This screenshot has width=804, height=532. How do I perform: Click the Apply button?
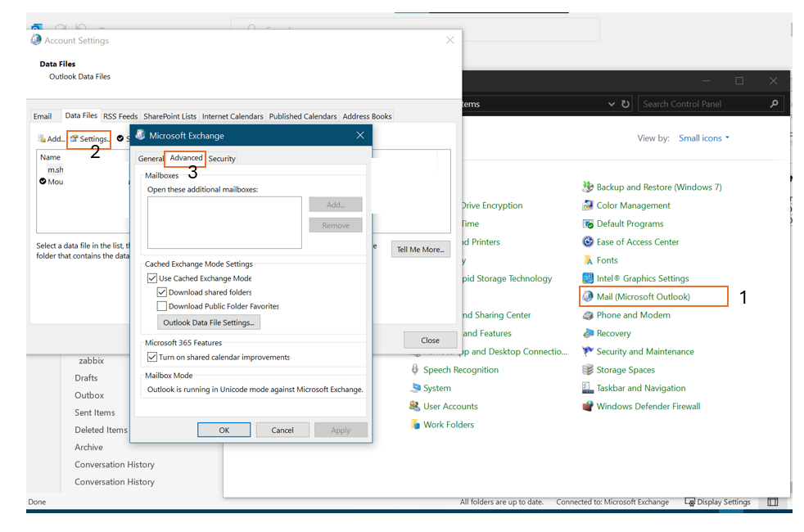pyautogui.click(x=341, y=430)
